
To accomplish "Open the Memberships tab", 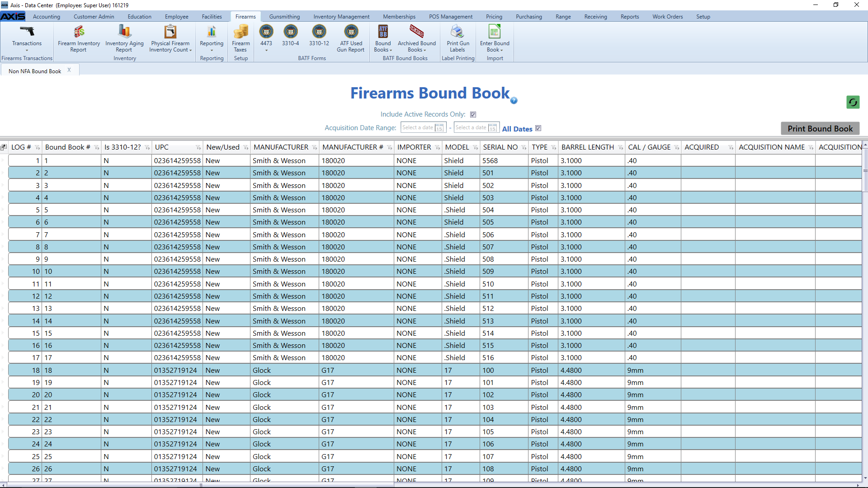I will coord(399,17).
